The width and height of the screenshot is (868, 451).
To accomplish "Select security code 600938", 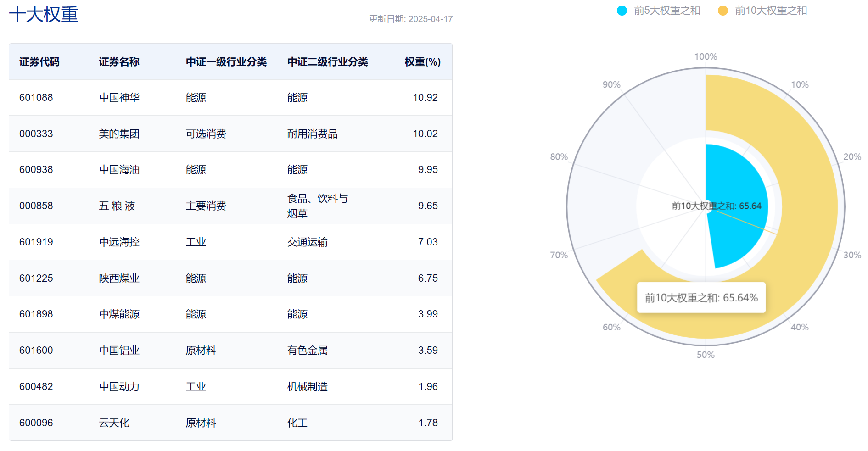I will coord(36,170).
